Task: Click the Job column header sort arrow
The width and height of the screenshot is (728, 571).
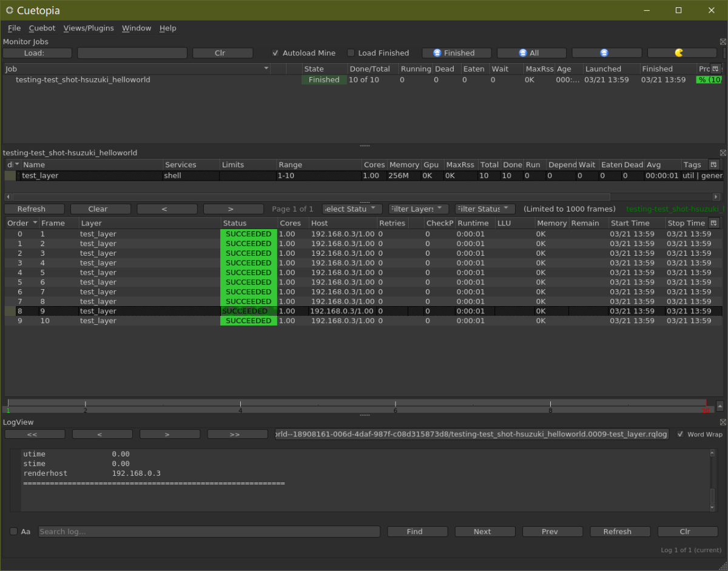Action: coord(266,68)
